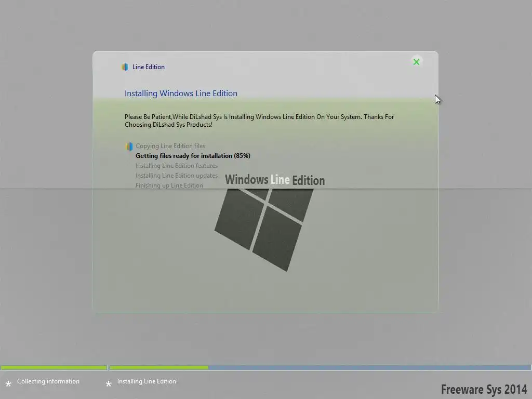
Task: Click 'Finishing up Line Edition' step
Action: pos(169,185)
